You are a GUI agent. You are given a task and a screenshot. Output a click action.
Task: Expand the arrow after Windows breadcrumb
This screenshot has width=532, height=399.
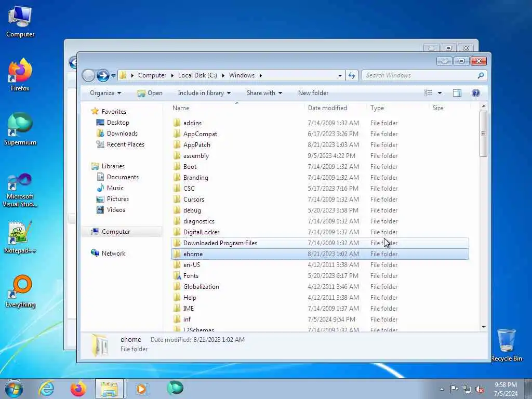tap(261, 75)
